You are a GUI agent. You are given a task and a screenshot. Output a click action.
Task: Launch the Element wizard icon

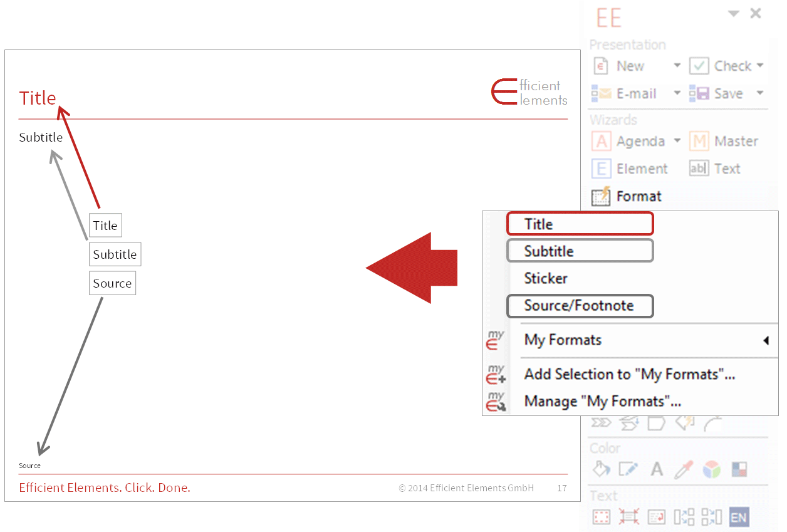coord(600,169)
